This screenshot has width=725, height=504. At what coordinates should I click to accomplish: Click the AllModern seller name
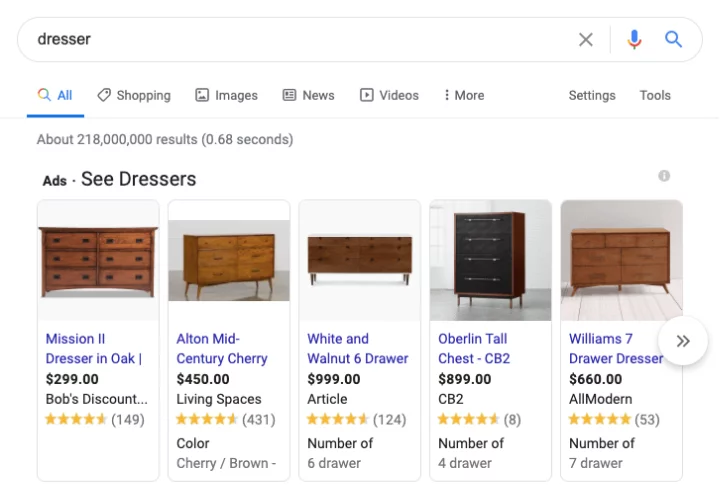tap(601, 399)
